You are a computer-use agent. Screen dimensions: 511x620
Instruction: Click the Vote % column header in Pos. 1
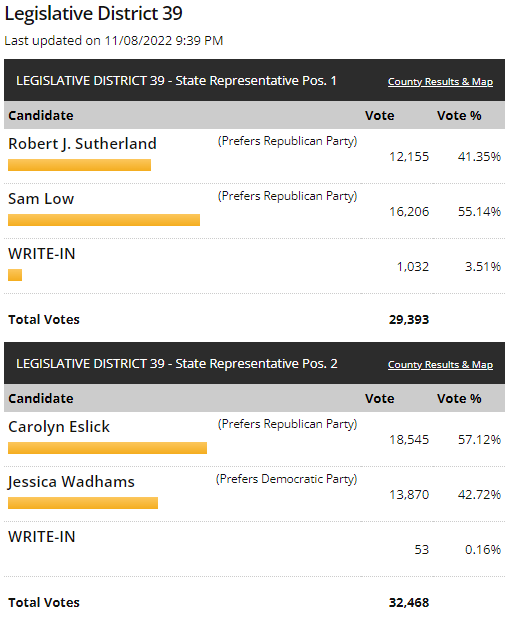[459, 115]
